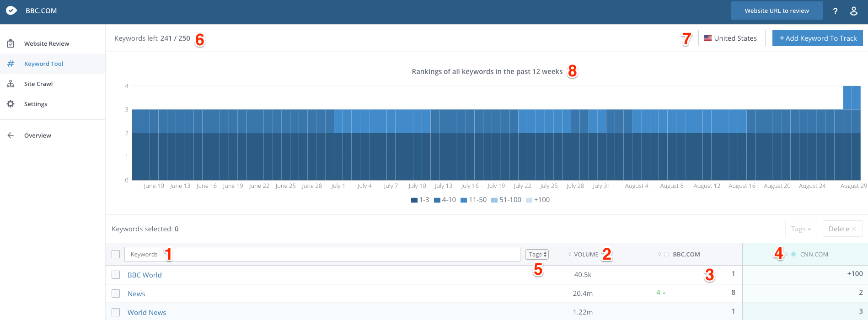Select the Keyword Tool menu item
The image size is (868, 320).
53,64
